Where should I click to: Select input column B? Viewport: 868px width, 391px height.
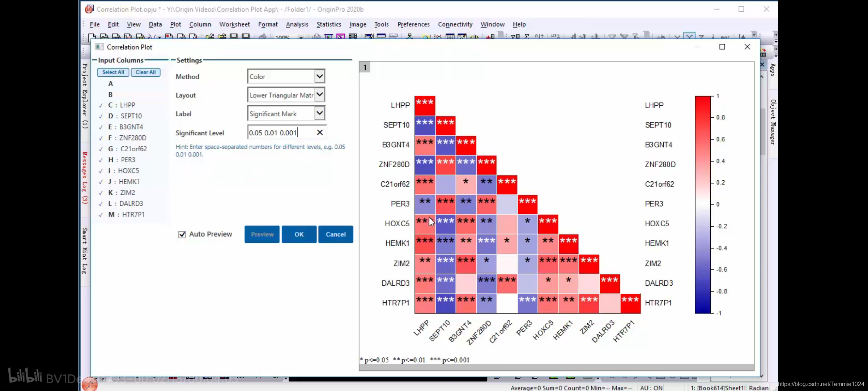[x=111, y=94]
